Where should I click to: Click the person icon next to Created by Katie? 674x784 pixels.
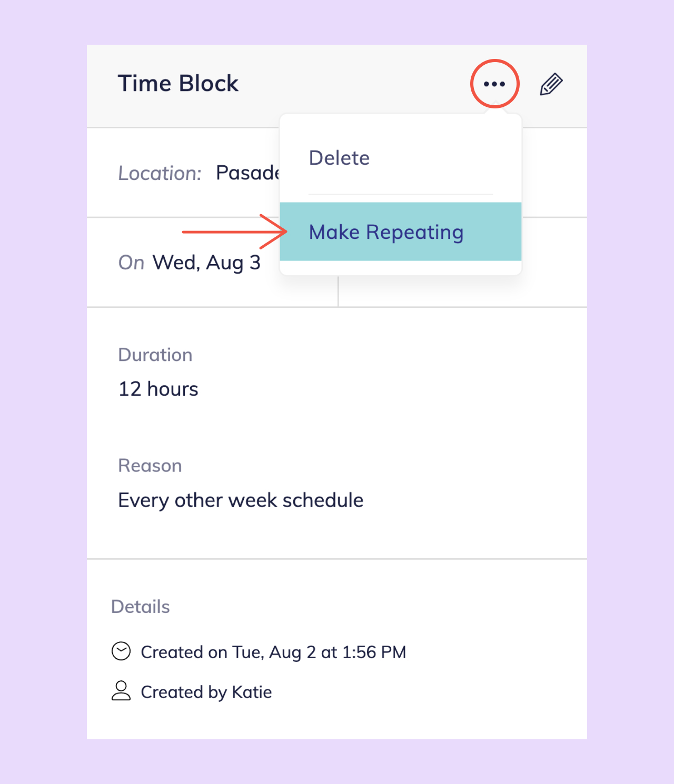(121, 691)
